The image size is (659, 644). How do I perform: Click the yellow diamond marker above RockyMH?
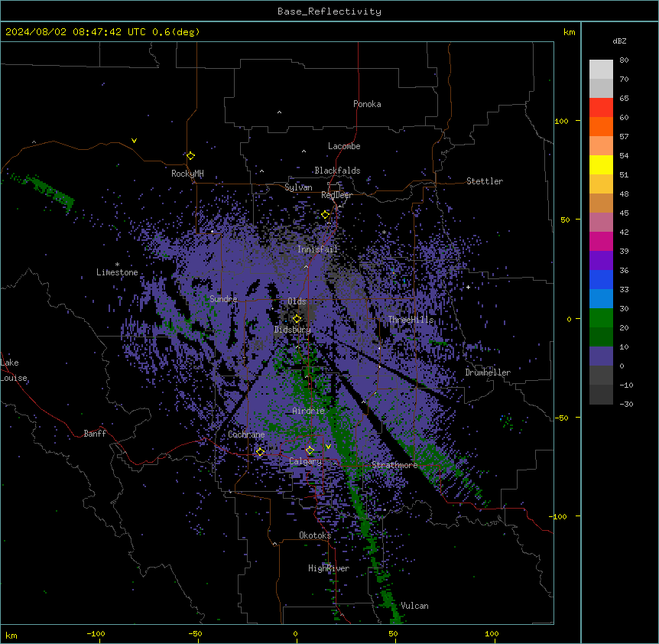[191, 156]
